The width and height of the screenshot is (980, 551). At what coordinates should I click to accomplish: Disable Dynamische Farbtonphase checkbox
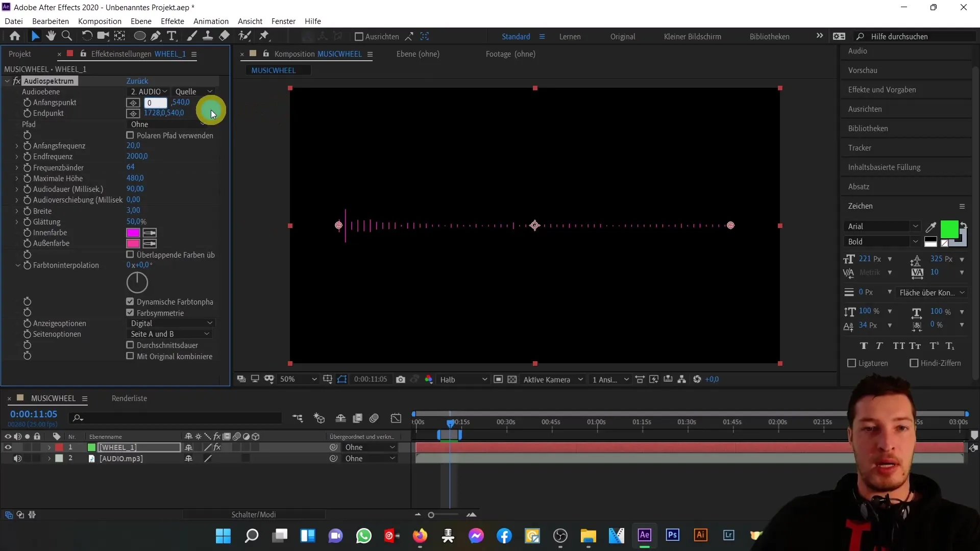pyautogui.click(x=130, y=302)
